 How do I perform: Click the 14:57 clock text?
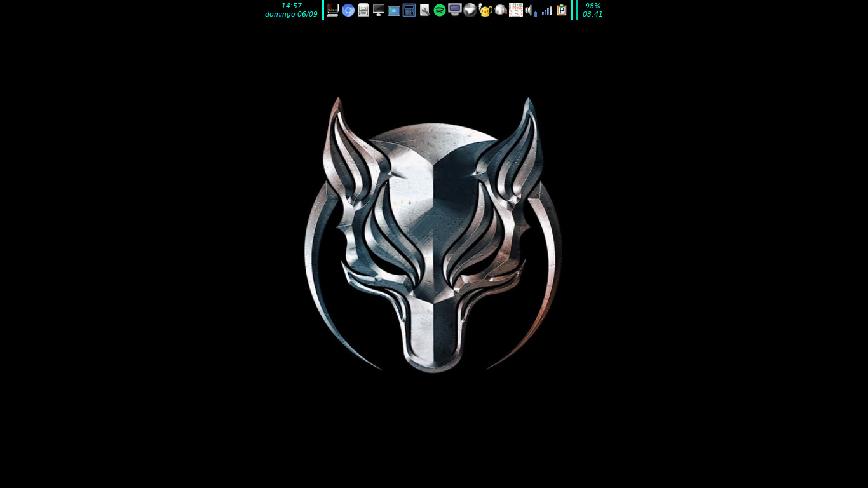[291, 6]
